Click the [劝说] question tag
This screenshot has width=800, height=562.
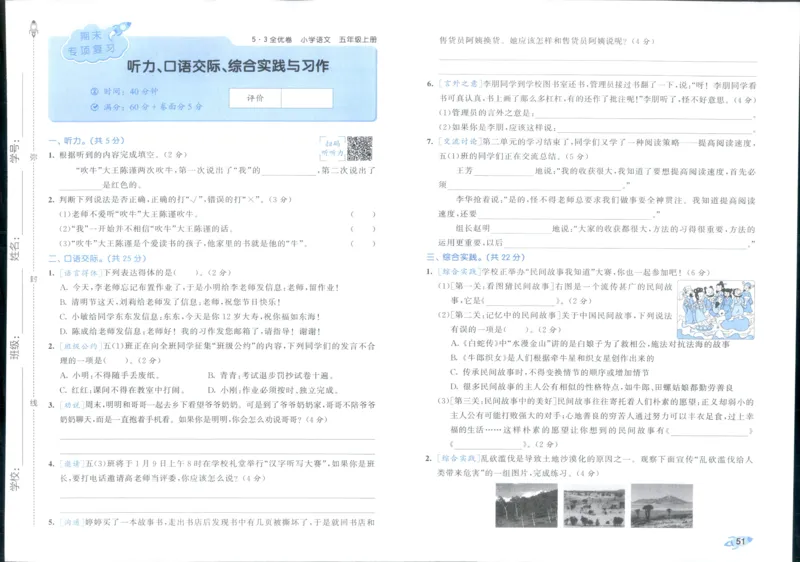[x=72, y=405]
